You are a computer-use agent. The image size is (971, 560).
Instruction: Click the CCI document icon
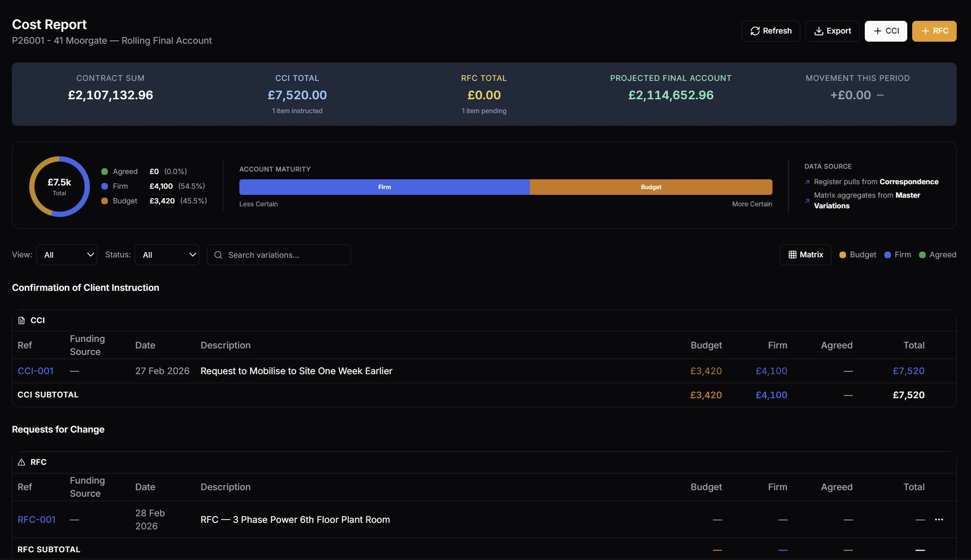coord(22,320)
